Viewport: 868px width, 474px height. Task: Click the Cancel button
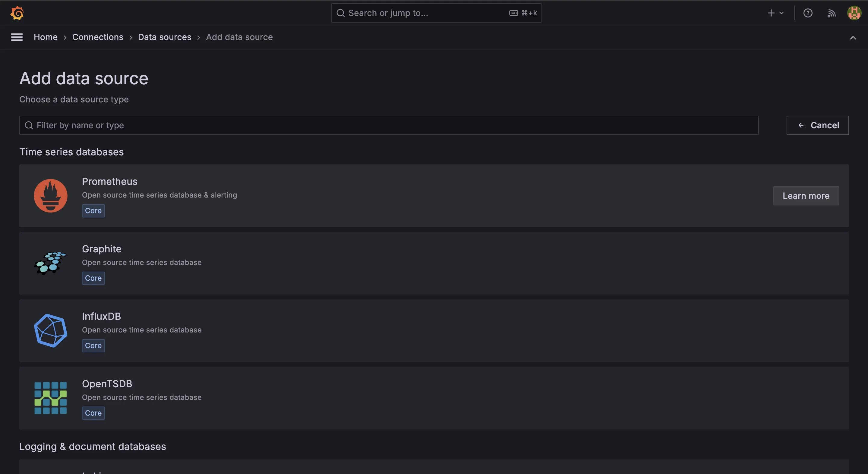point(818,125)
